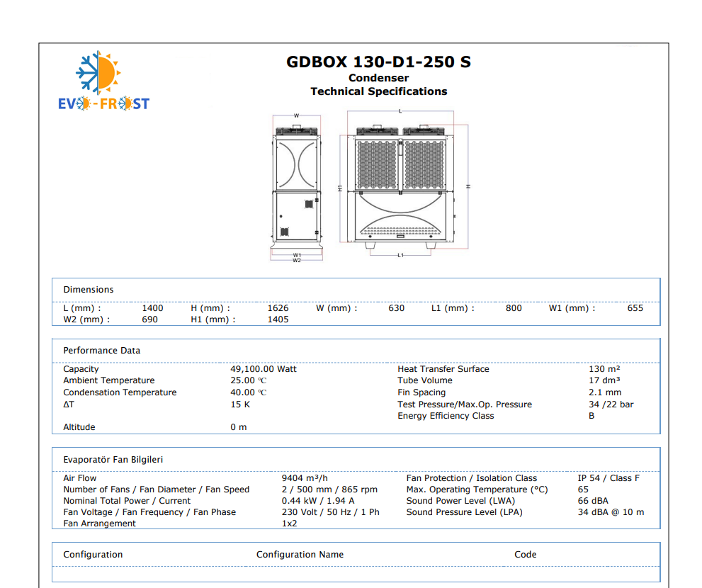
Task: Select the value "130 m²"
Action: (x=604, y=369)
